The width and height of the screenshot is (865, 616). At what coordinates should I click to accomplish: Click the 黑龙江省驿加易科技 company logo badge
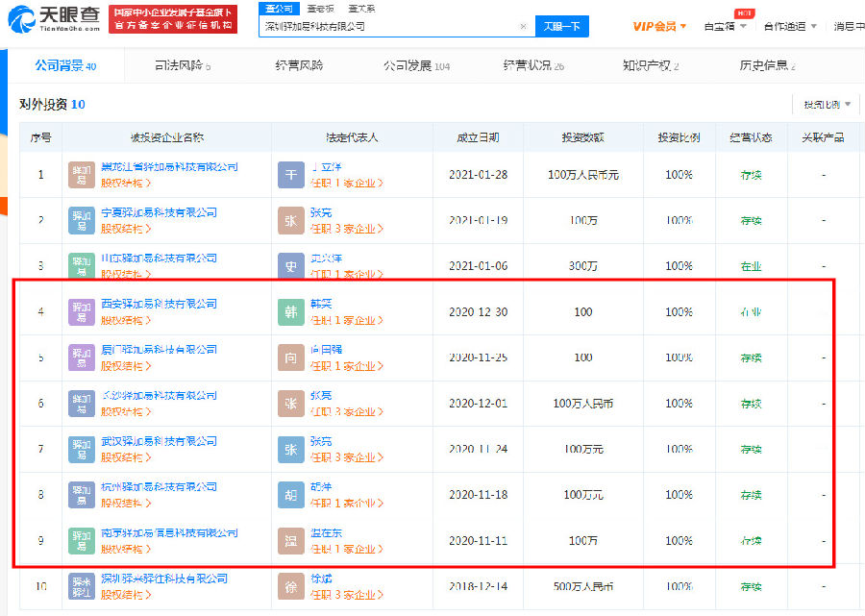coord(82,174)
